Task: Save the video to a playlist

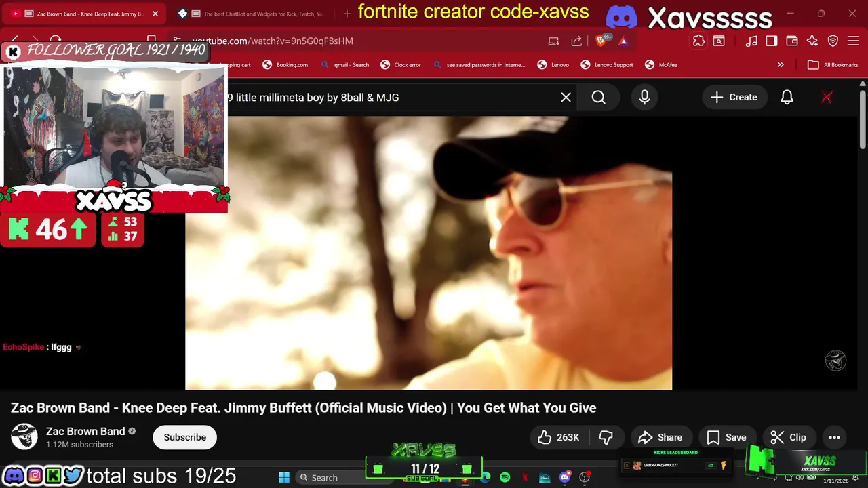Action: 726,437
